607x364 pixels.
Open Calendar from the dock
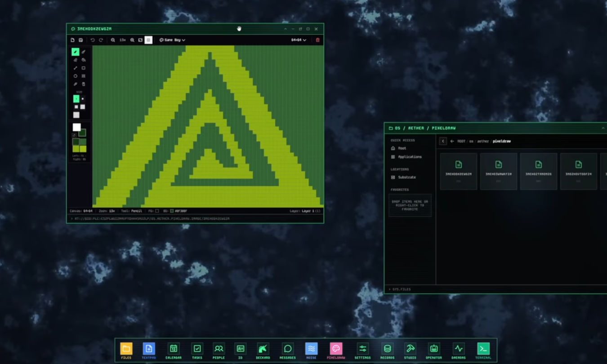174,351
